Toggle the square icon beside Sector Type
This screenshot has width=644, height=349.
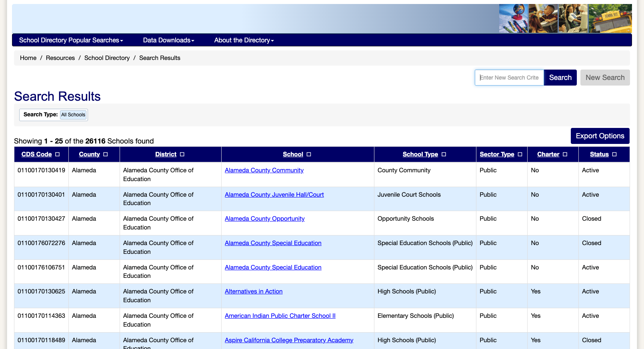pyautogui.click(x=520, y=154)
